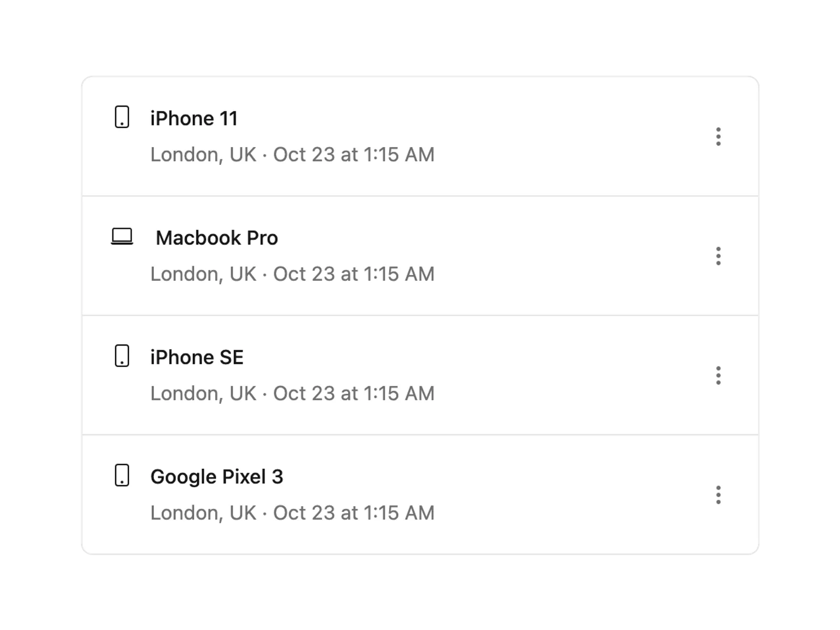Select the iPhone SE device name
The image size is (840, 630).
197,358
